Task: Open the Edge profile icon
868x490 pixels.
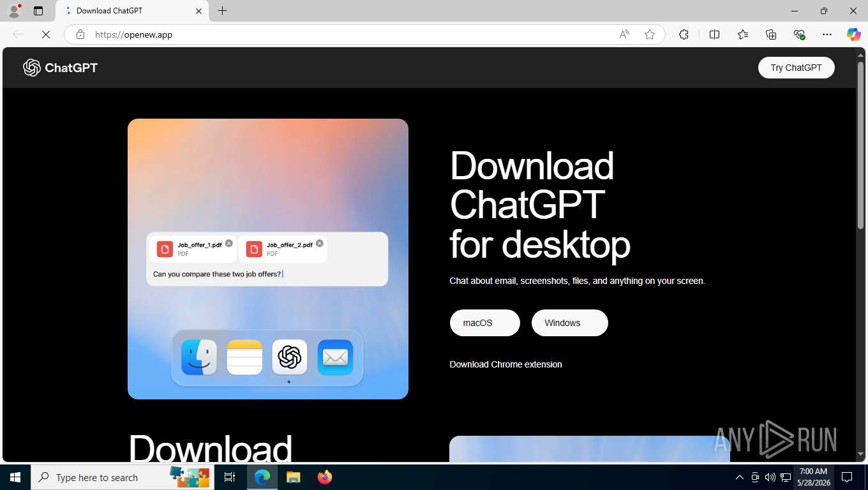Action: (x=14, y=11)
